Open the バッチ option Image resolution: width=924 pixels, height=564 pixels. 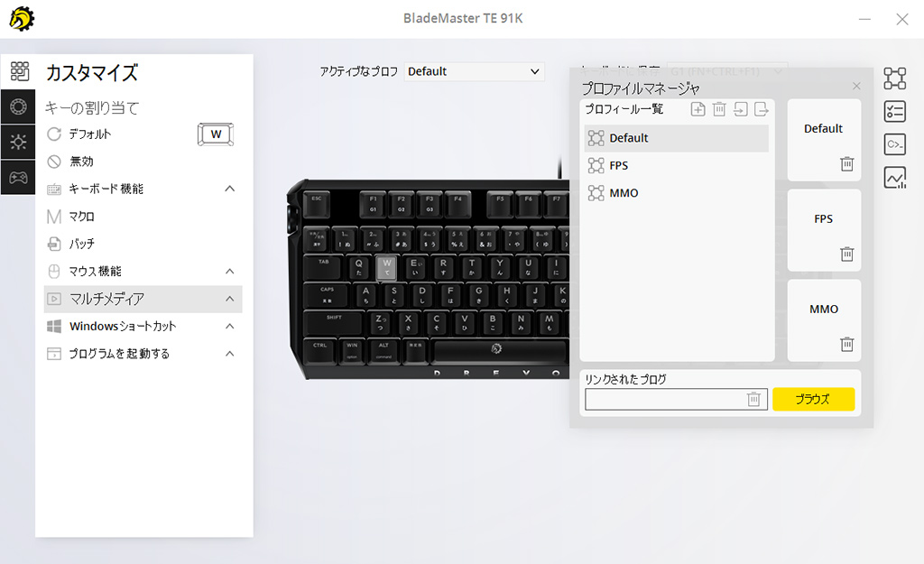(x=70, y=244)
